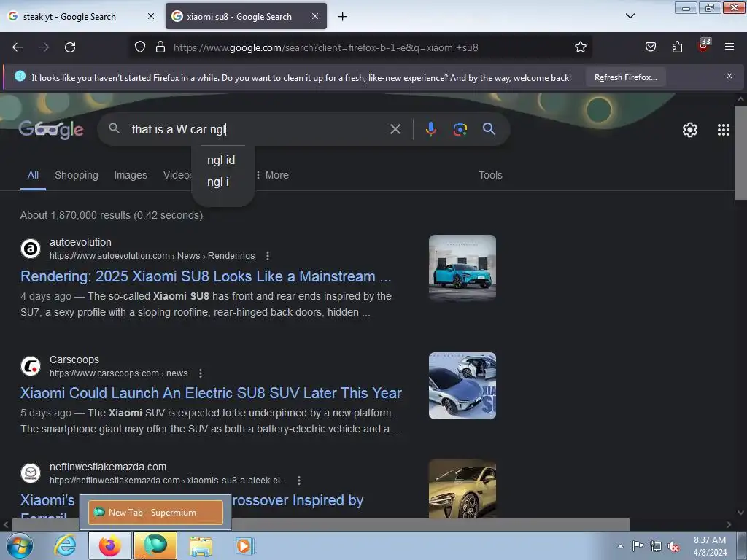Click the Refresh Firefox button

tap(625, 77)
